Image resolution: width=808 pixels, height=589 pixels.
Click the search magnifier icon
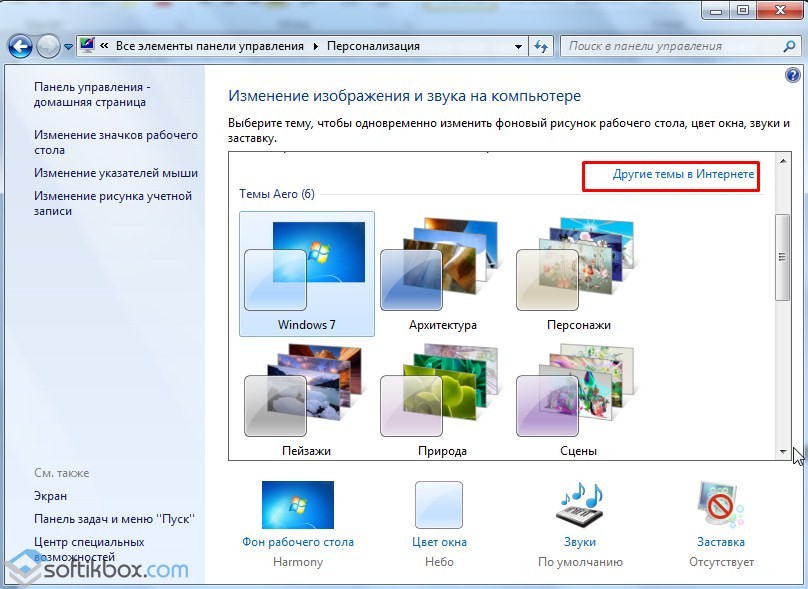(x=784, y=46)
